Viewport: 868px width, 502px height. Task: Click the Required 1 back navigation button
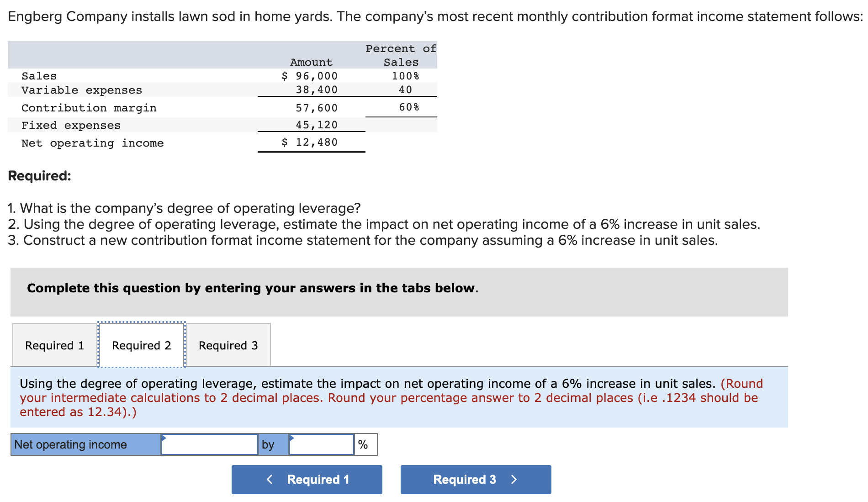[307, 479]
